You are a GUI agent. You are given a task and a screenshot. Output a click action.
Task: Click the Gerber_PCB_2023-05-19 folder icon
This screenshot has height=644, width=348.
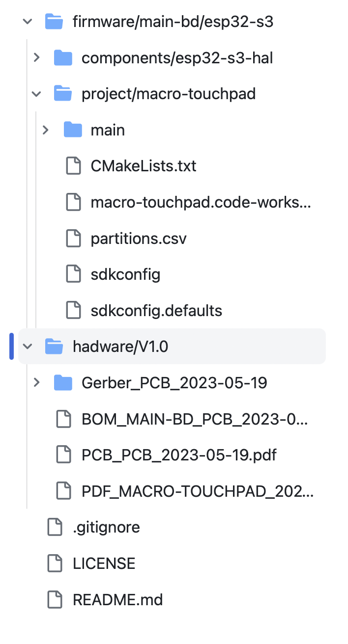tap(63, 382)
